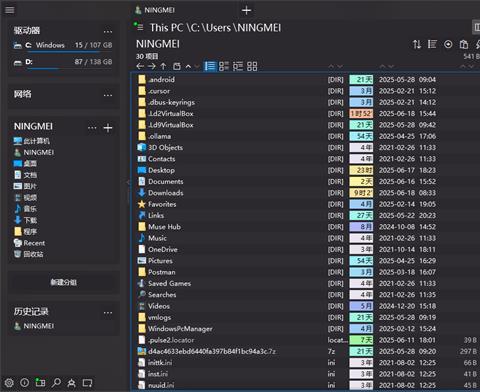Click the 下载 downloads shortcut in sidebar
This screenshot has width=480, height=392.
pyautogui.click(x=25, y=220)
